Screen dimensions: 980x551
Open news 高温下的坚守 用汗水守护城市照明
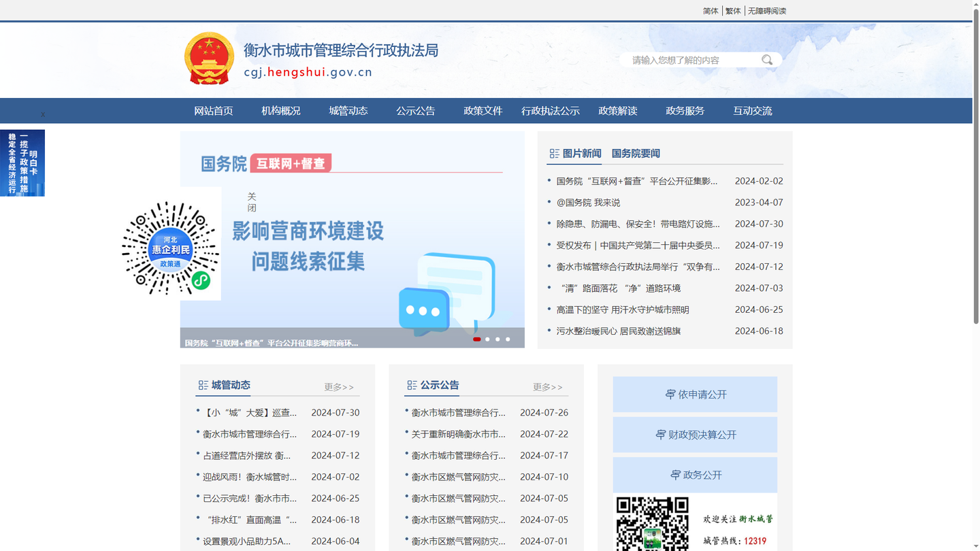[x=623, y=310]
